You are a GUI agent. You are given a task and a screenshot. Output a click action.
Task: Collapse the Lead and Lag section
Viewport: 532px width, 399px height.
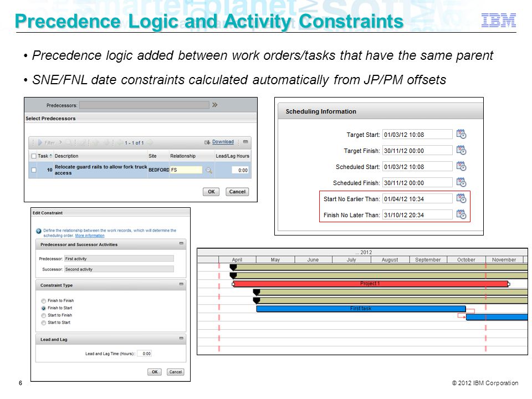coord(181,338)
